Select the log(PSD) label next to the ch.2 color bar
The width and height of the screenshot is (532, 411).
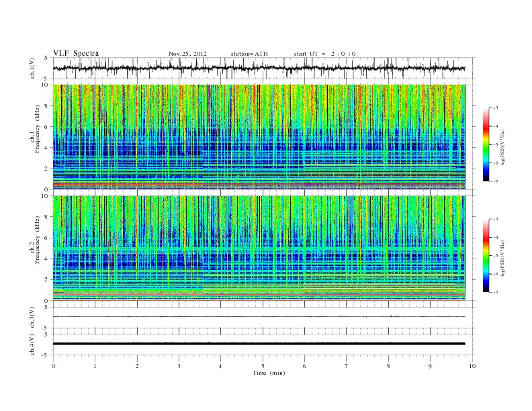pyautogui.click(x=502, y=259)
